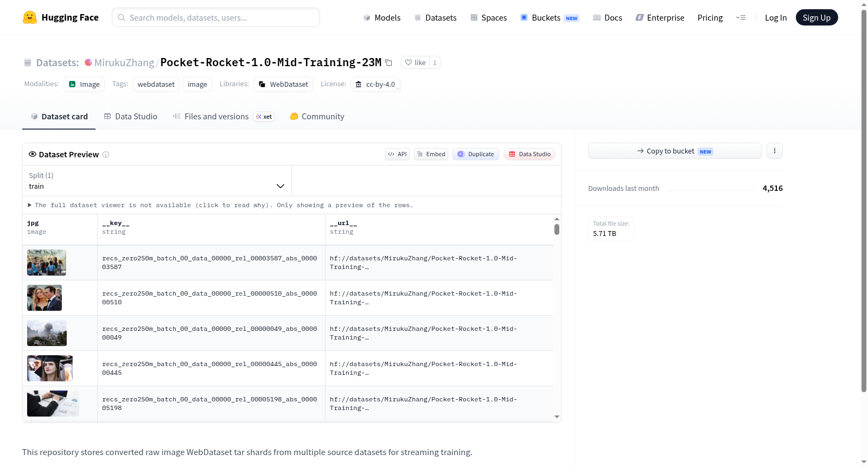The width and height of the screenshot is (868, 467).
Task: Copy dataset name with the copy icon
Action: [x=388, y=62]
